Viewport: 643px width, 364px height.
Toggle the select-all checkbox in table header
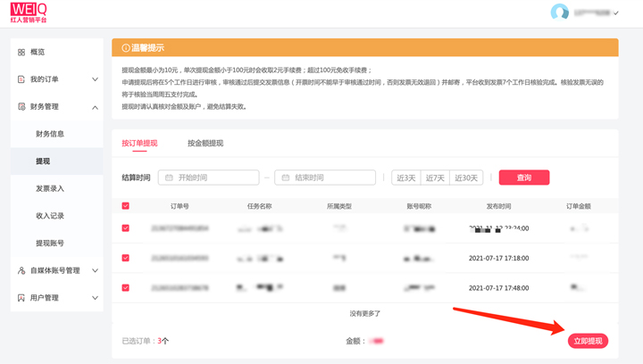[x=126, y=206]
